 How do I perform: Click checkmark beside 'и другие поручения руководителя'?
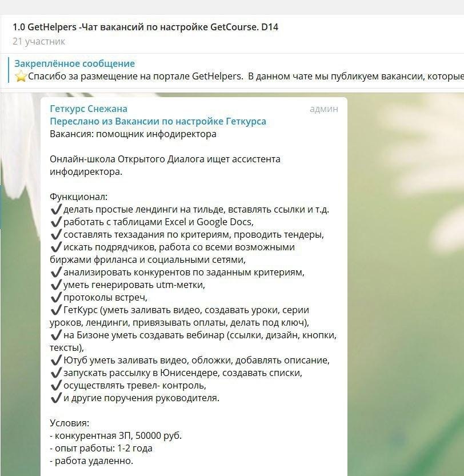56,398
